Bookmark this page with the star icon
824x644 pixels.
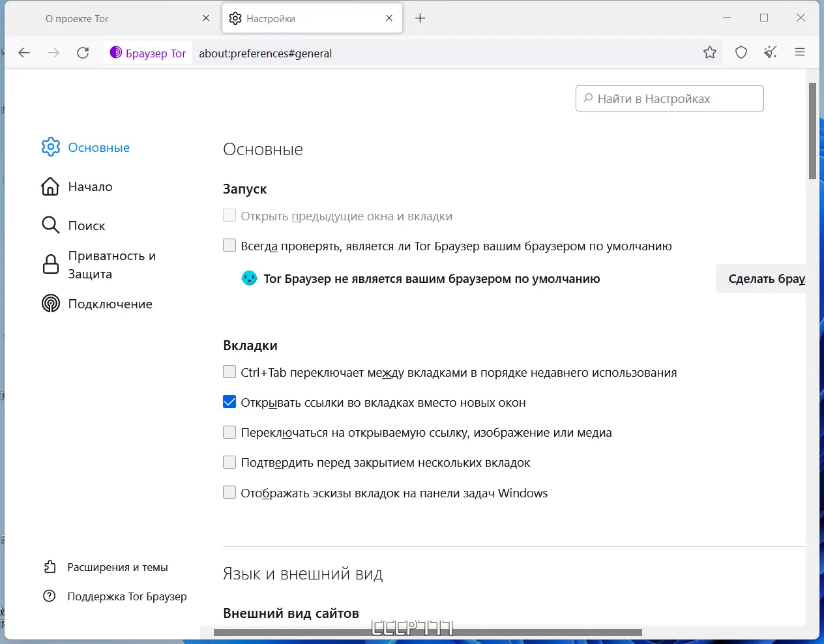point(710,53)
